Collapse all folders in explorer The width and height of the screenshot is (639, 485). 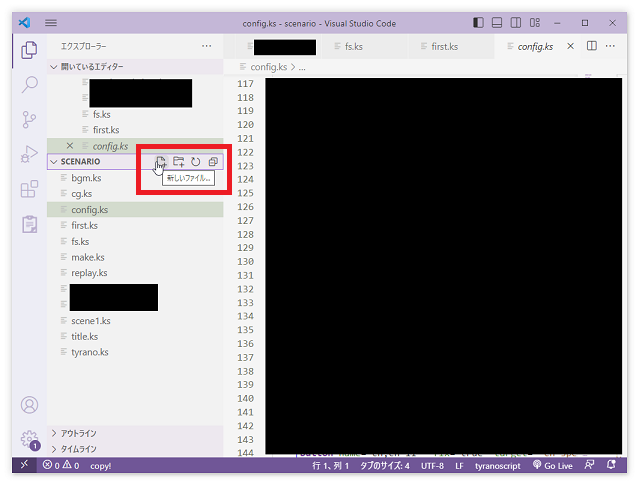[213, 162]
